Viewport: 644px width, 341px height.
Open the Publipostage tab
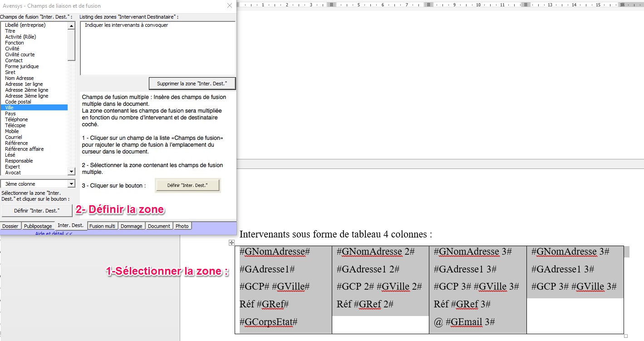coord(38,226)
